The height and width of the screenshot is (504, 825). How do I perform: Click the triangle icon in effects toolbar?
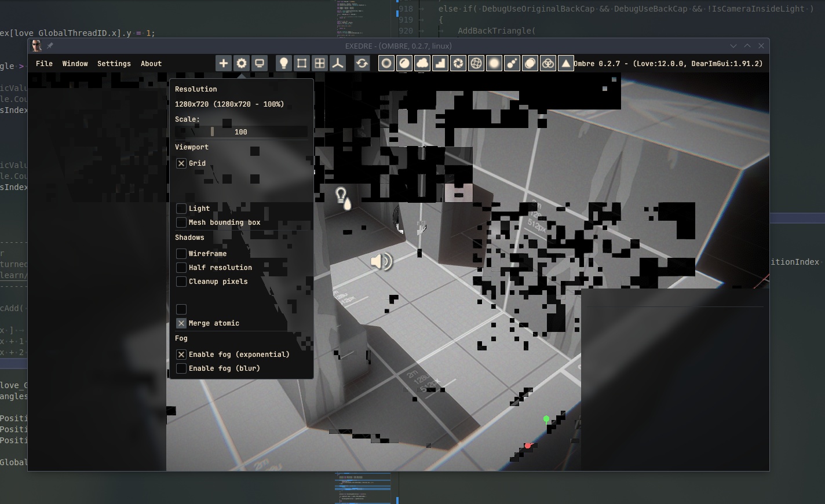tap(566, 64)
